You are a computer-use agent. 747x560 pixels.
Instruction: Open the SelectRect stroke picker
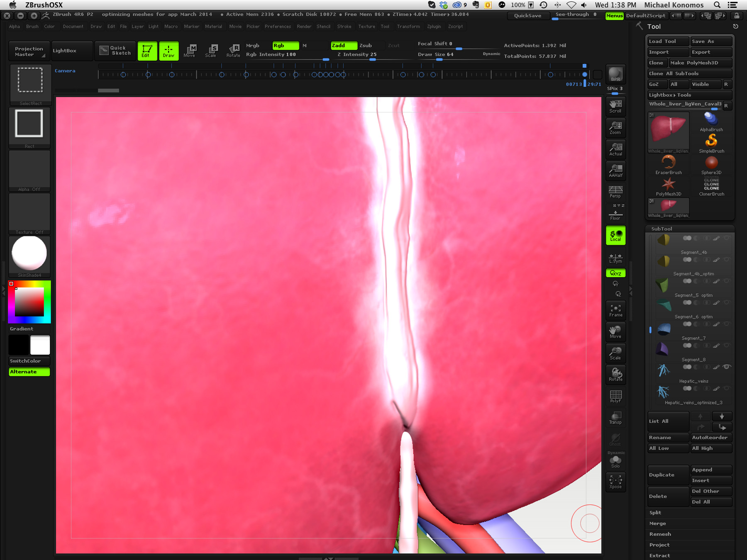click(30, 85)
